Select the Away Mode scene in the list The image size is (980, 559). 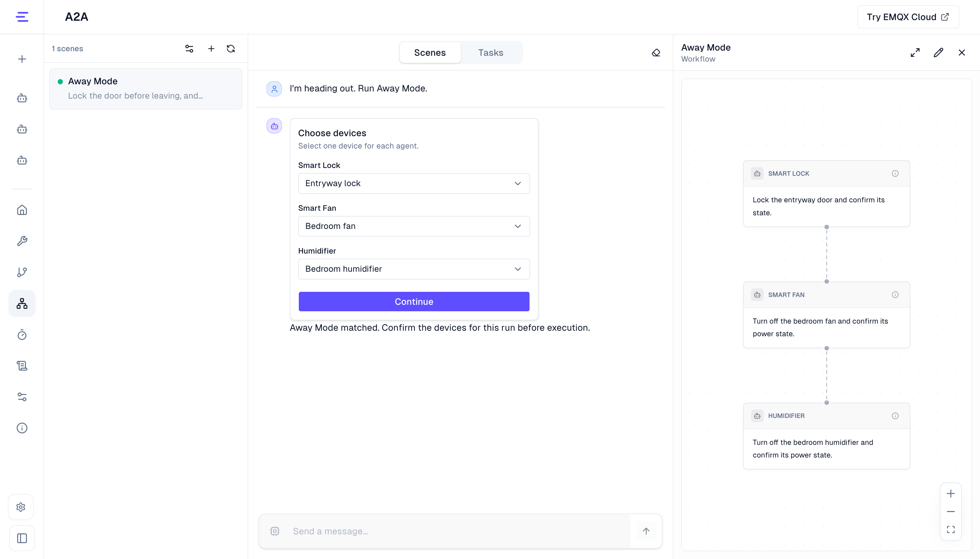(146, 89)
